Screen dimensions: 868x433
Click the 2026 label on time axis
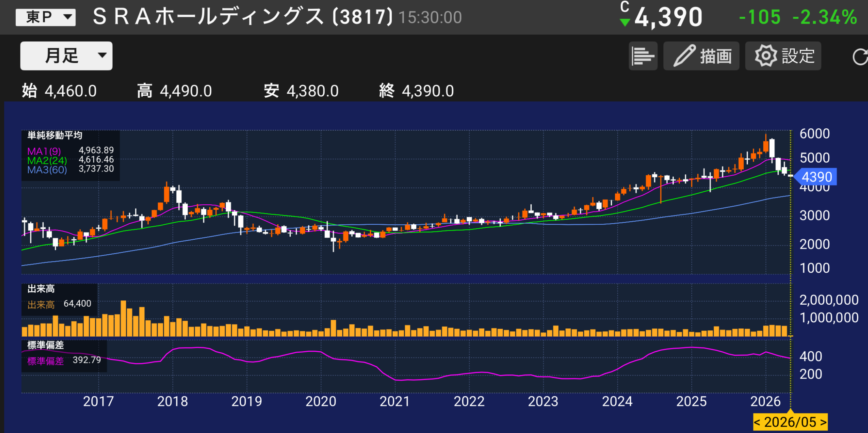tap(765, 402)
